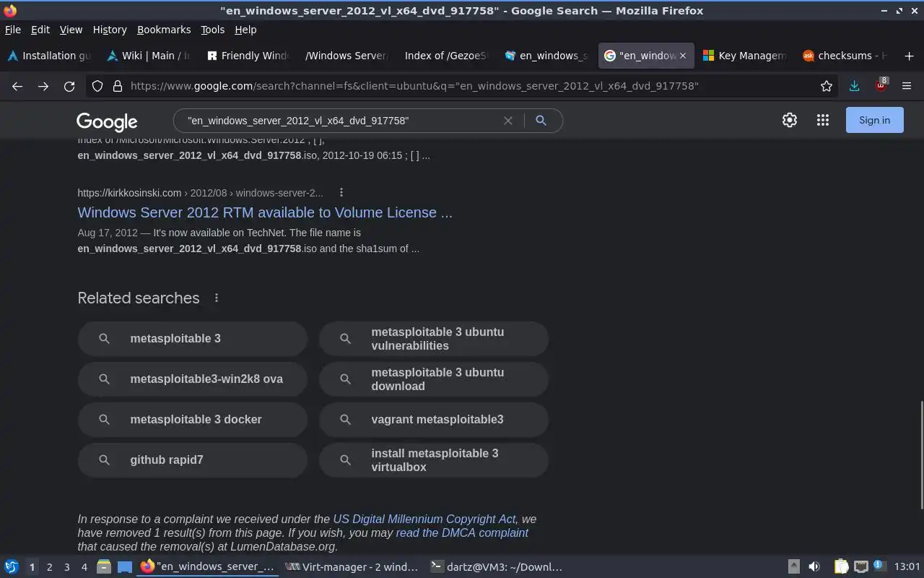Switch to the checksums tab
The width and height of the screenshot is (924, 578).
(844, 56)
